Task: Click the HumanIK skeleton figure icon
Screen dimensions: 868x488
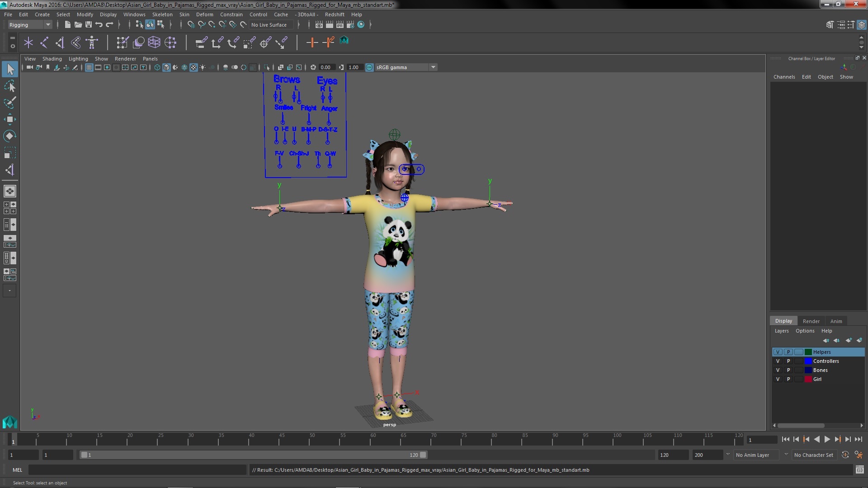Action: 92,42
